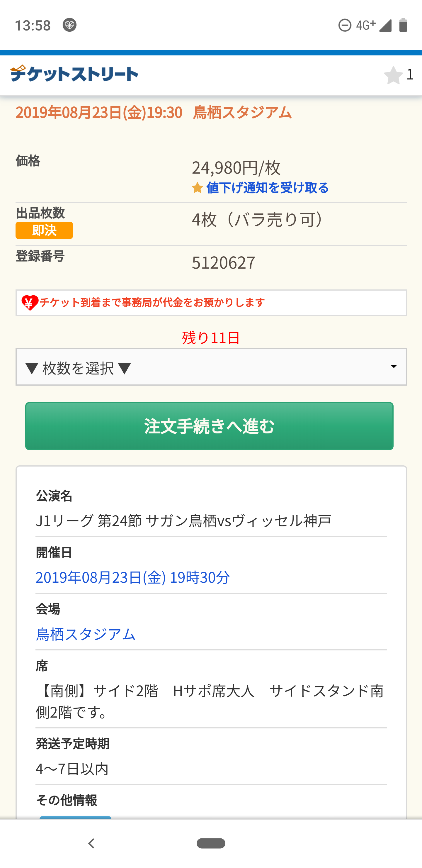The height and width of the screenshot is (868, 422).
Task: Tap the 値下げ通知を受け取る link
Action: coord(267,188)
